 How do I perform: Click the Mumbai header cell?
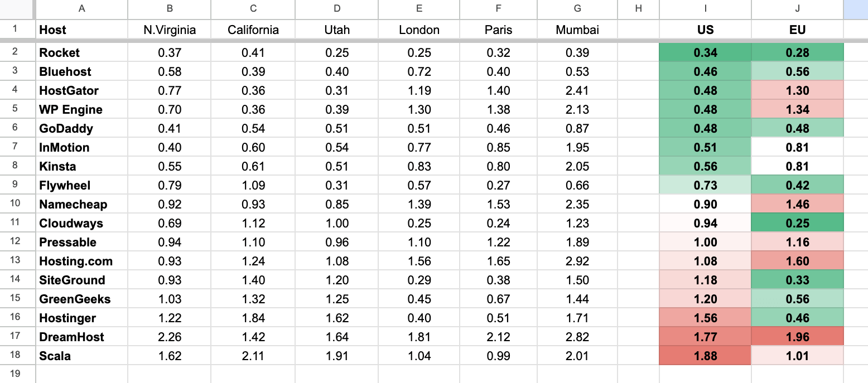(577, 30)
